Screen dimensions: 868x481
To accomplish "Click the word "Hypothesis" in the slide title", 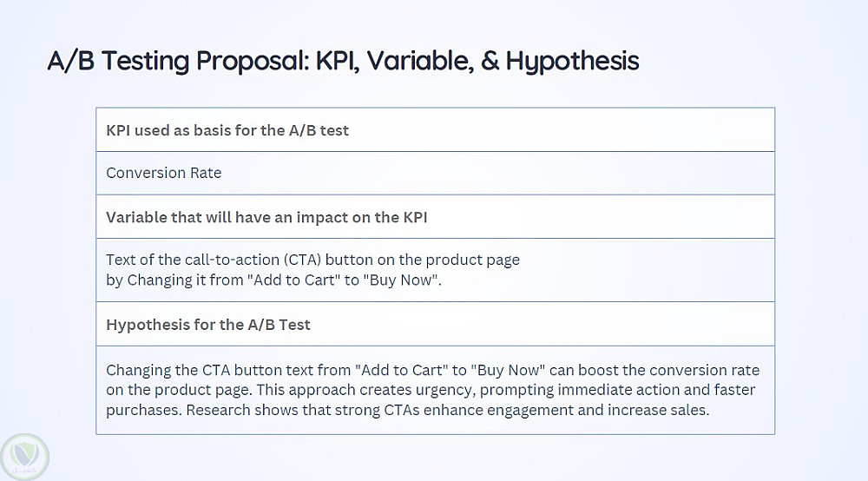I will (572, 61).
